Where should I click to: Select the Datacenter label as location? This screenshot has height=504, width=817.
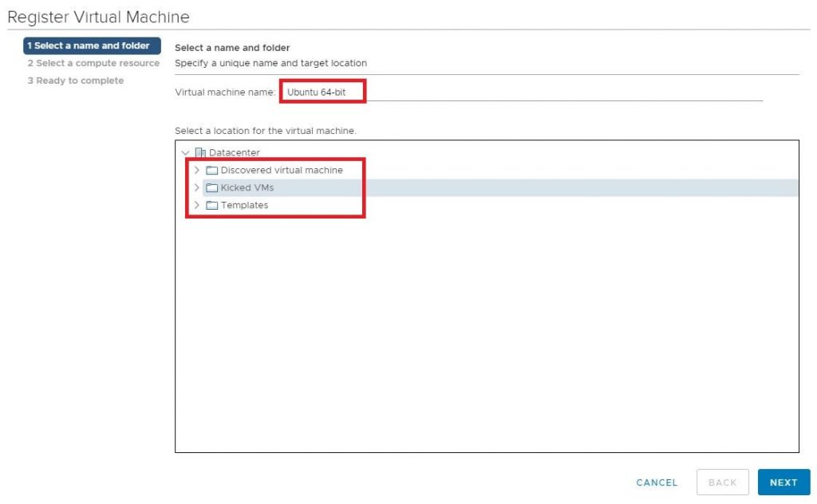(234, 152)
